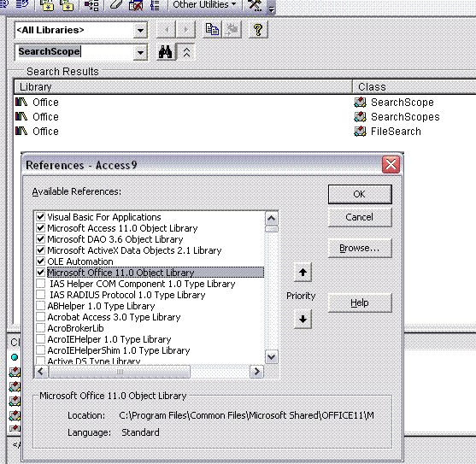Open the Other Utilities dropdown menu

coord(204,4)
